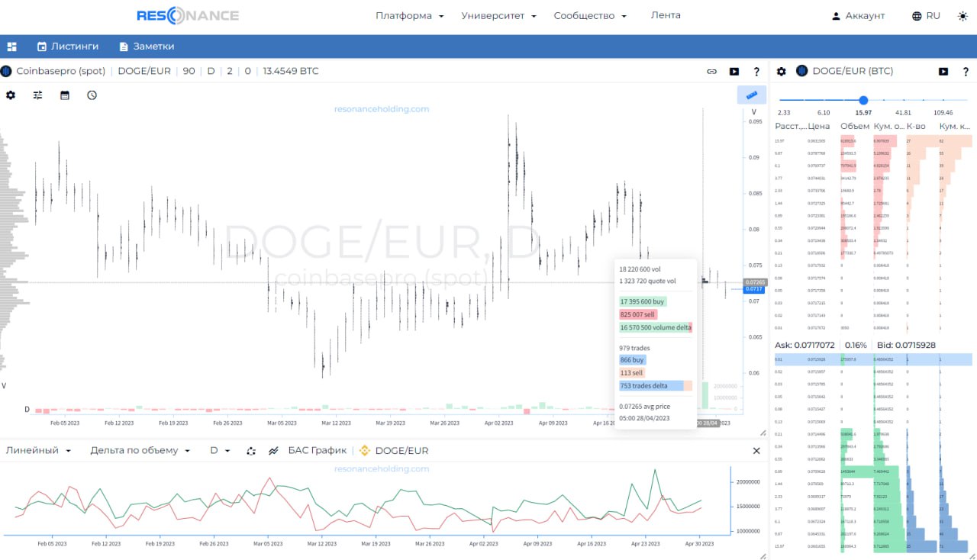Viewport: 977px width, 560px height.
Task: Click 17 395 600 buy in tooltip
Action: point(642,301)
